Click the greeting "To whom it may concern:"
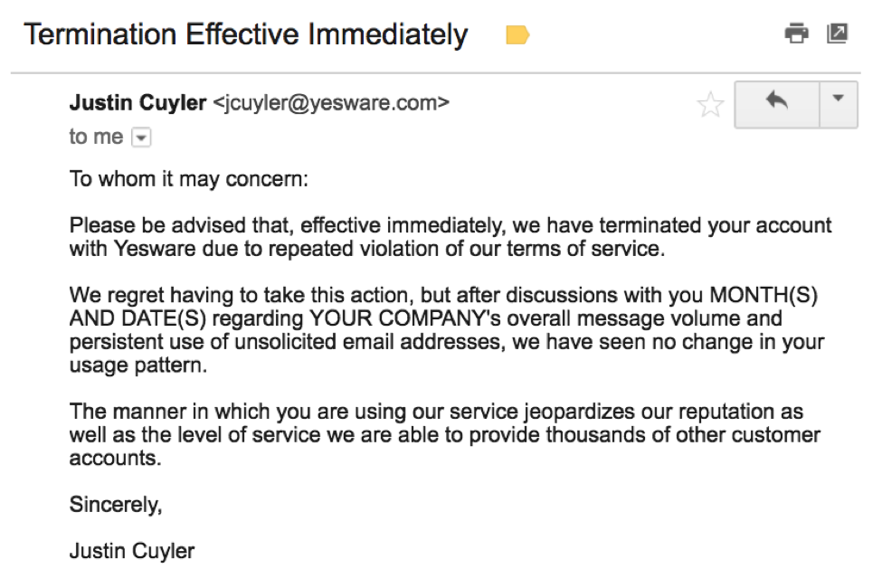 [x=189, y=178]
